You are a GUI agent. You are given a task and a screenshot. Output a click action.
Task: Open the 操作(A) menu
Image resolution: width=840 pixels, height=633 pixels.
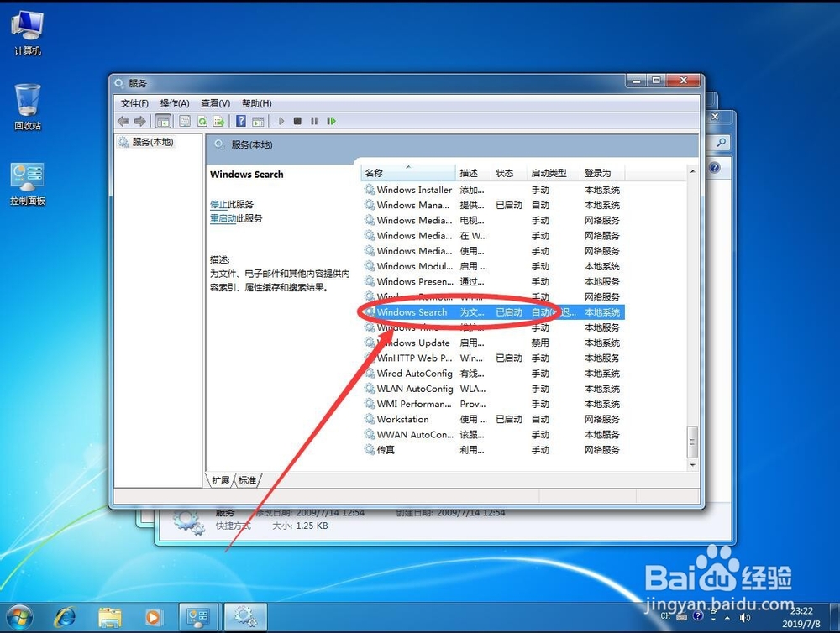(173, 102)
